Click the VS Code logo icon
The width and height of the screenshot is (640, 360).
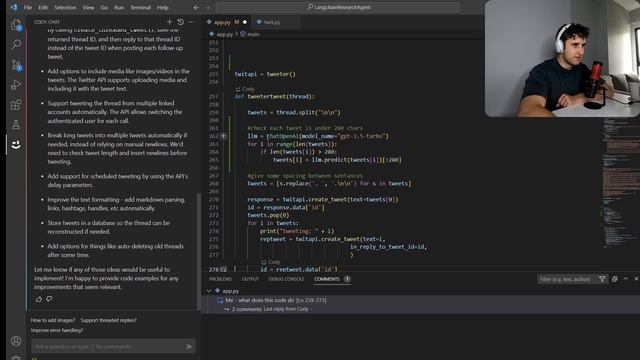point(13,7)
